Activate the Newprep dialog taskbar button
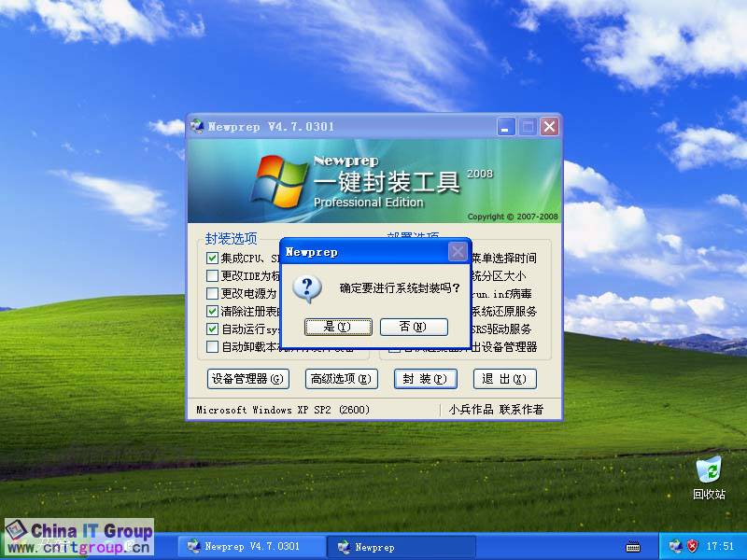Image resolution: width=747 pixels, height=560 pixels. [402, 547]
